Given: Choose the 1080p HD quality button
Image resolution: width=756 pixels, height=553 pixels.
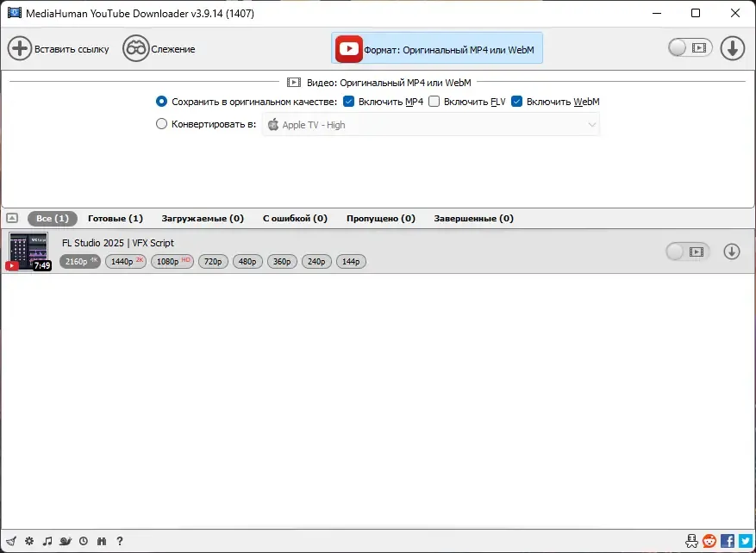Looking at the screenshot, I should point(172,262).
